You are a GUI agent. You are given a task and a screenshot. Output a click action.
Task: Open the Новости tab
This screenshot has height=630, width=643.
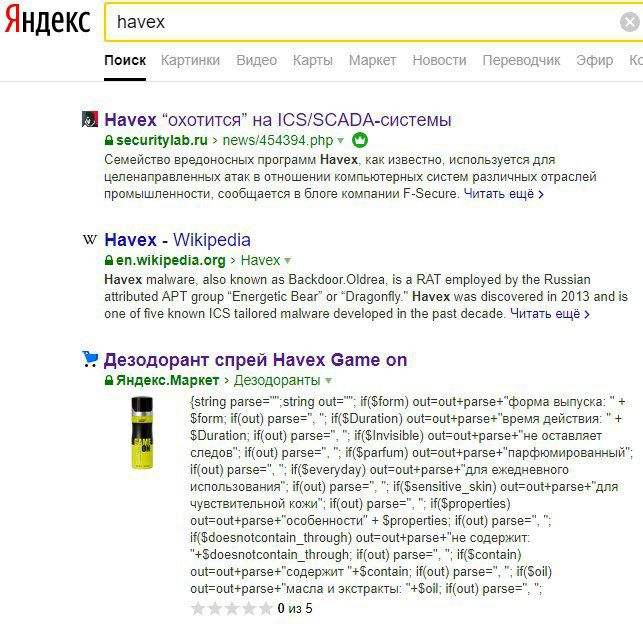click(440, 60)
